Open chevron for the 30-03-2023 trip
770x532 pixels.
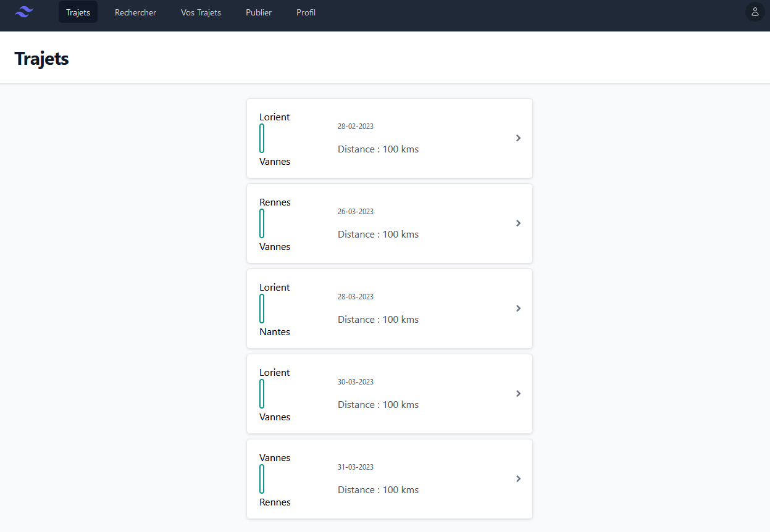tap(519, 394)
